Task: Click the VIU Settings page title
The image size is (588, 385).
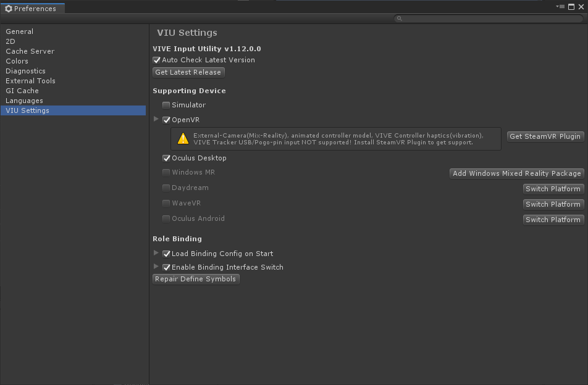Action: pyautogui.click(x=187, y=33)
